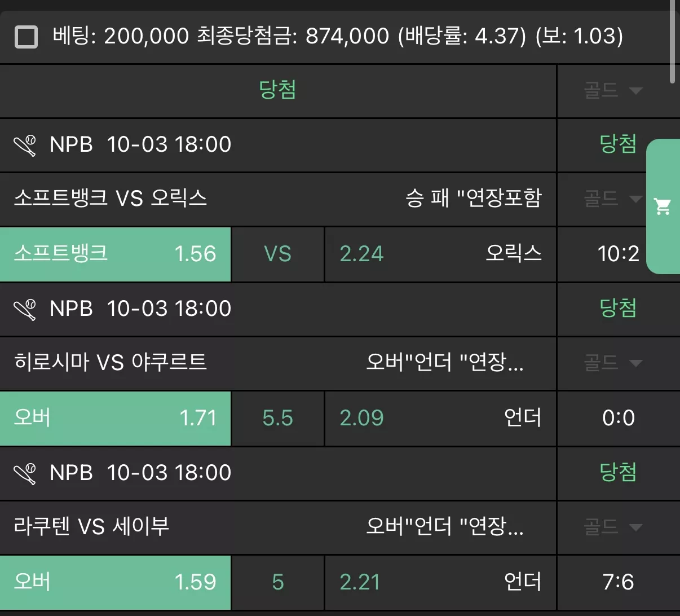Select 소프트뱅크 1.56 odds button

point(115,254)
